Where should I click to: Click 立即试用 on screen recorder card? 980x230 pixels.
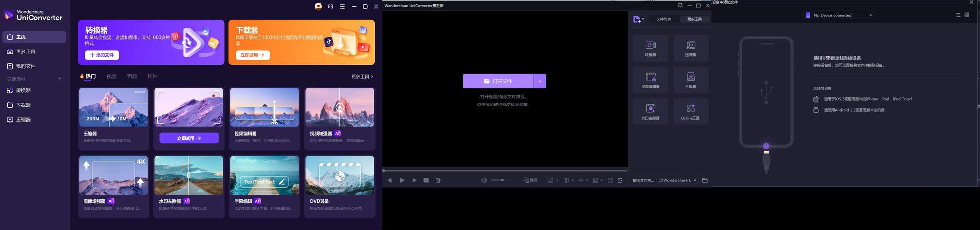tap(189, 138)
